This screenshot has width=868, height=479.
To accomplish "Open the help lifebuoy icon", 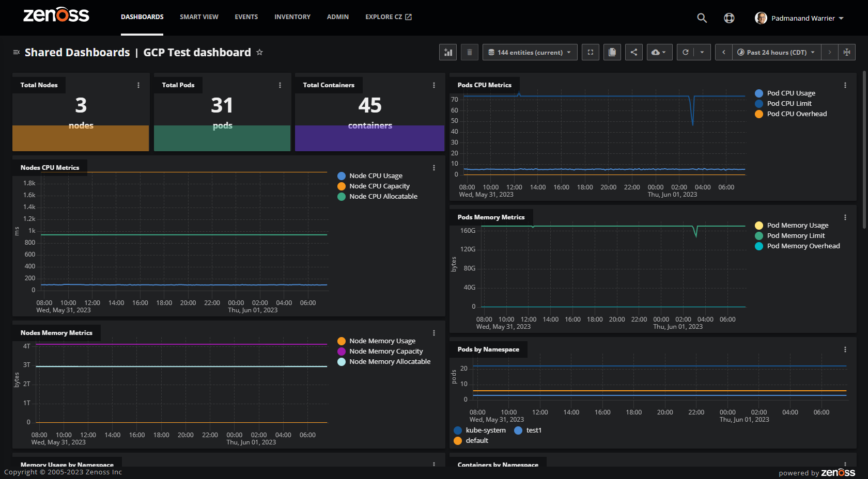I will coord(729,18).
